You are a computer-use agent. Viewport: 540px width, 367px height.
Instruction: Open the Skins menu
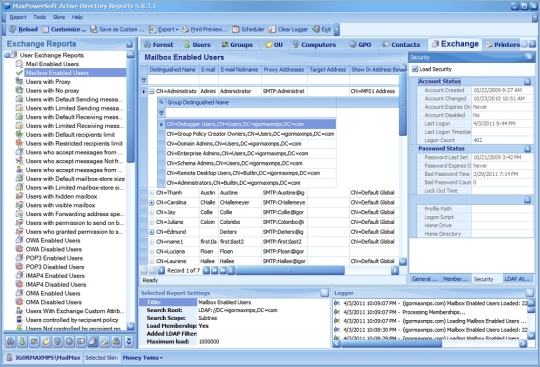[59, 17]
